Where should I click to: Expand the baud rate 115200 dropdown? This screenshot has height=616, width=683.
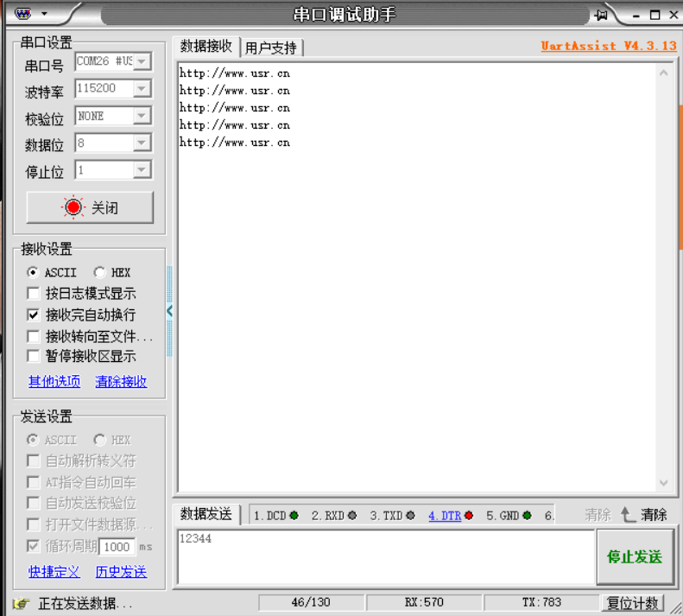point(142,88)
